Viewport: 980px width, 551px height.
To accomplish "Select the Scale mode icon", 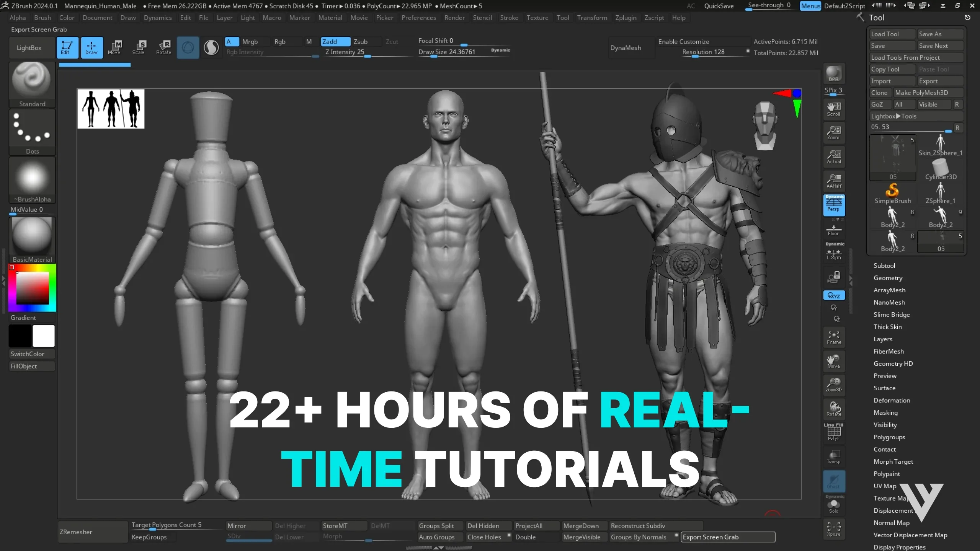I will [139, 47].
